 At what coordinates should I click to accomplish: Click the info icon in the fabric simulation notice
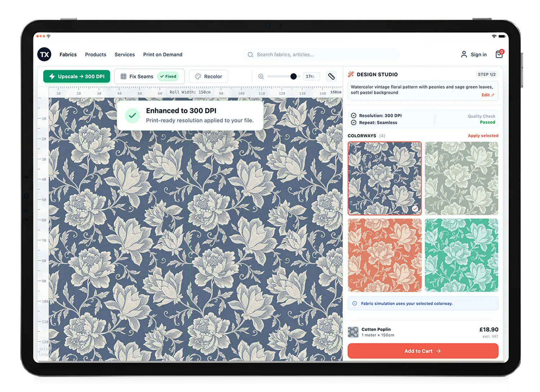tap(355, 303)
